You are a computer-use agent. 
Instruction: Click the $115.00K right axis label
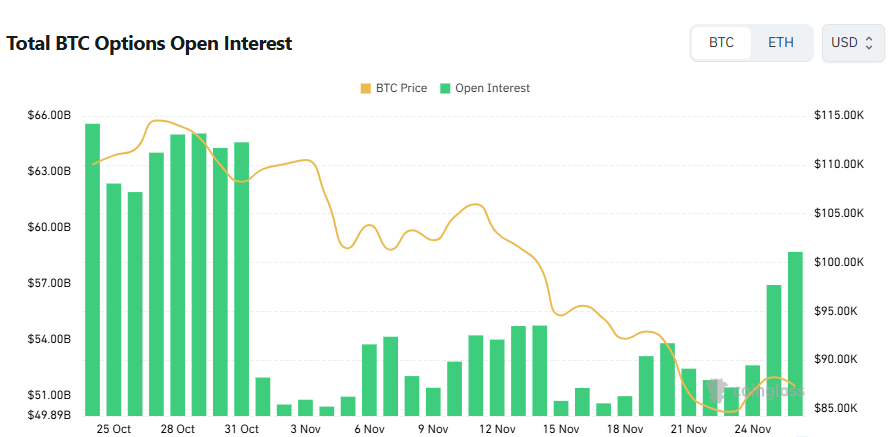(x=839, y=116)
